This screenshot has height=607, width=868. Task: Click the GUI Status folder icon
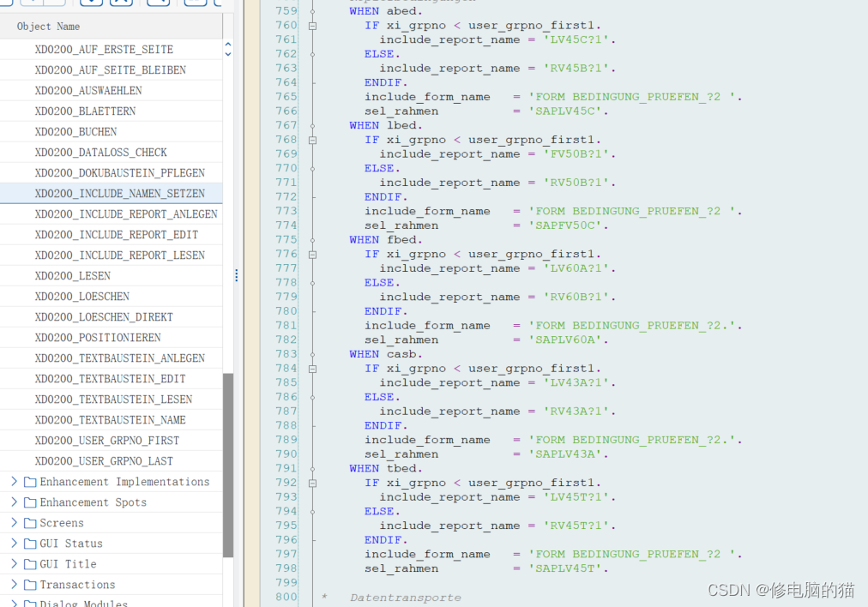coord(30,544)
